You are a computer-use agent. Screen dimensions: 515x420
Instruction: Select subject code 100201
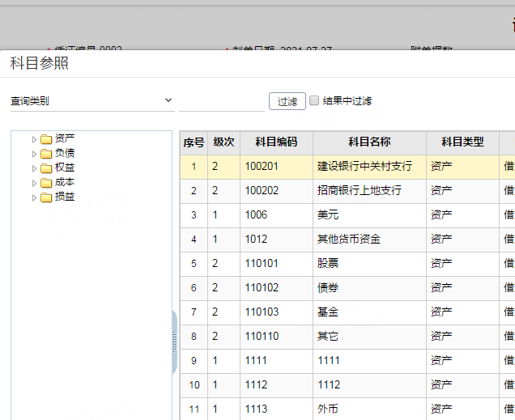[262, 167]
